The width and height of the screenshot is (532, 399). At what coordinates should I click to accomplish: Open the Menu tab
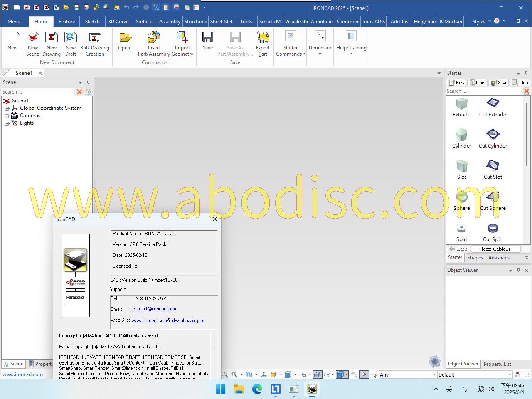pos(14,22)
